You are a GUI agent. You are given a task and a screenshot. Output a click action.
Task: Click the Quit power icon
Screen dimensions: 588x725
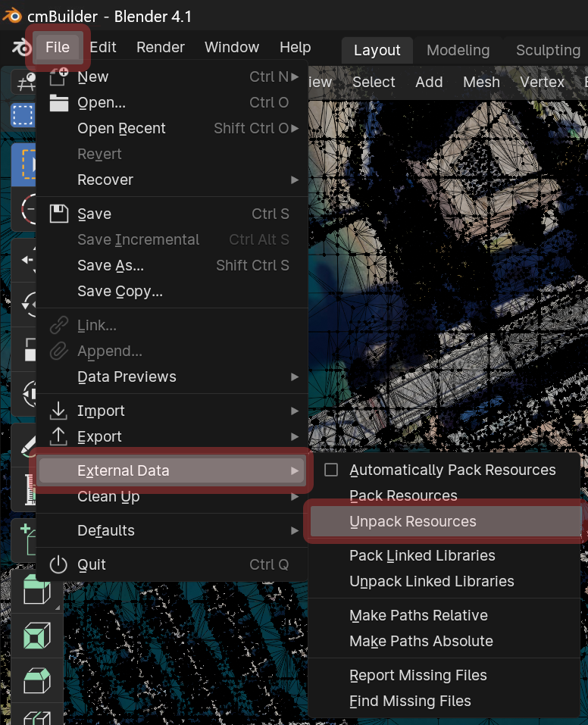pos(58,564)
